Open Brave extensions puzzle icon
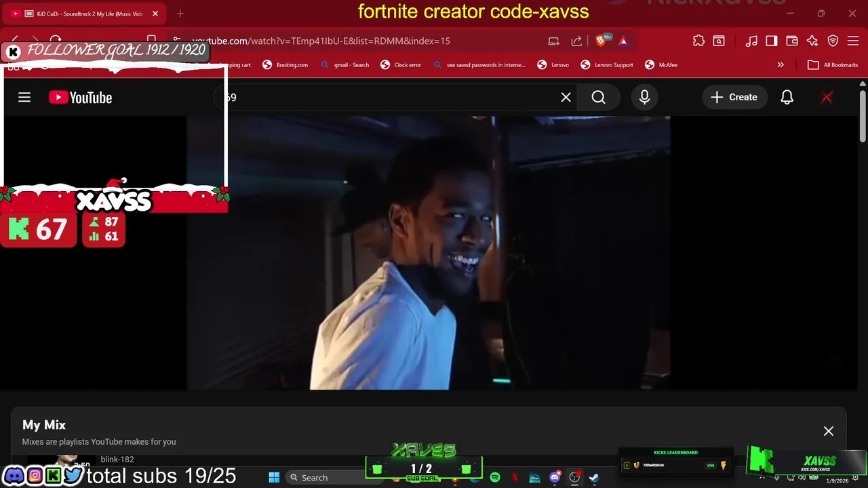The image size is (868, 488). click(x=698, y=41)
